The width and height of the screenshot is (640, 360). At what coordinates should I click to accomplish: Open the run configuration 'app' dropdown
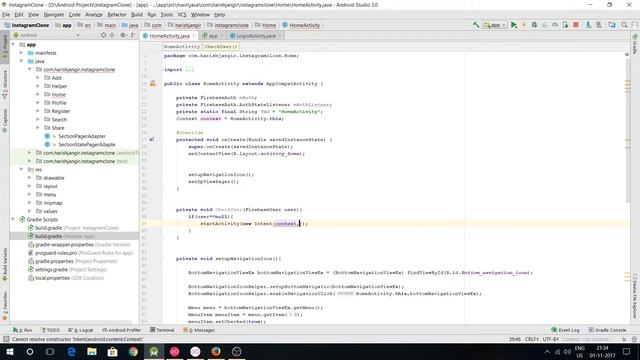[x=495, y=25]
